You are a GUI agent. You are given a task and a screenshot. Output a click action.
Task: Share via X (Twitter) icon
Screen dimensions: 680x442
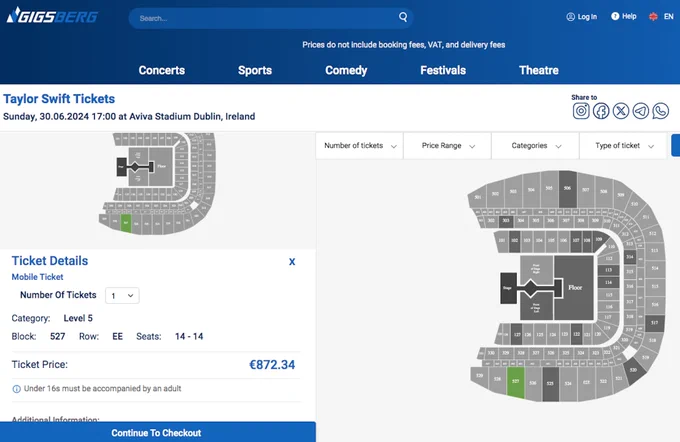621,111
